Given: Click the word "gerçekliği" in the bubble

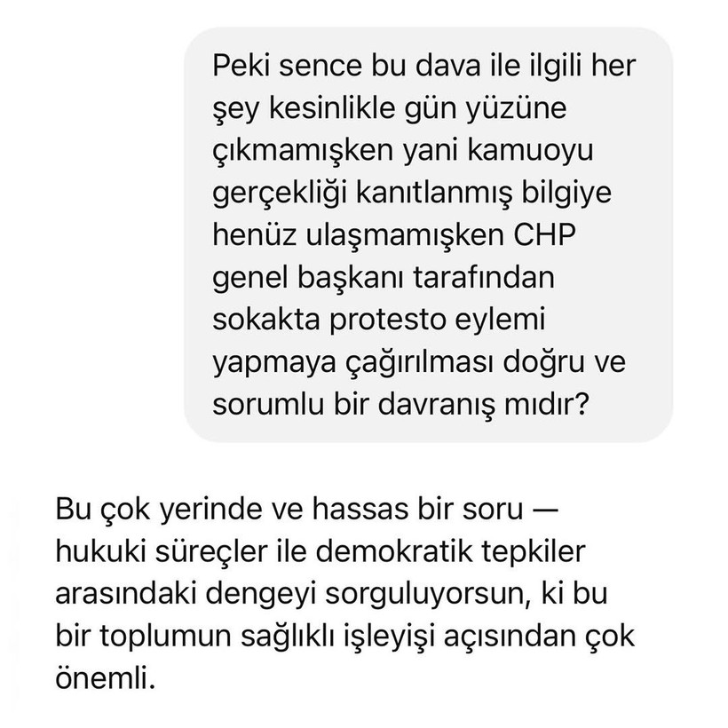Looking at the screenshot, I should pos(280,194).
